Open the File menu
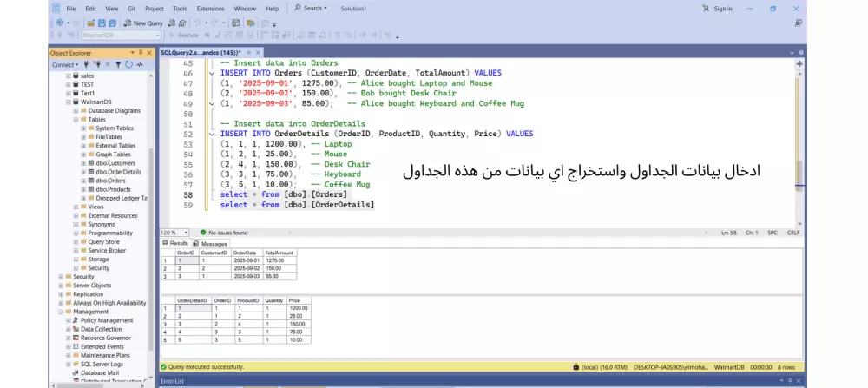Viewport: 868px width, 388px height. pyautogui.click(x=71, y=9)
